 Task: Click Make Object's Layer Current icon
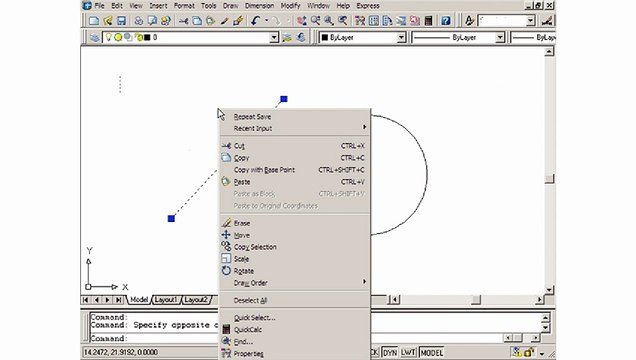287,37
